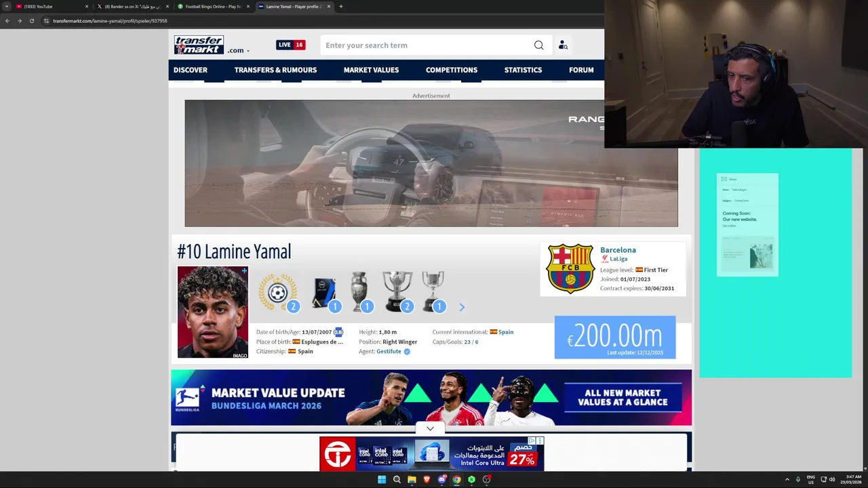Show more trophies with right arrow

(x=462, y=307)
